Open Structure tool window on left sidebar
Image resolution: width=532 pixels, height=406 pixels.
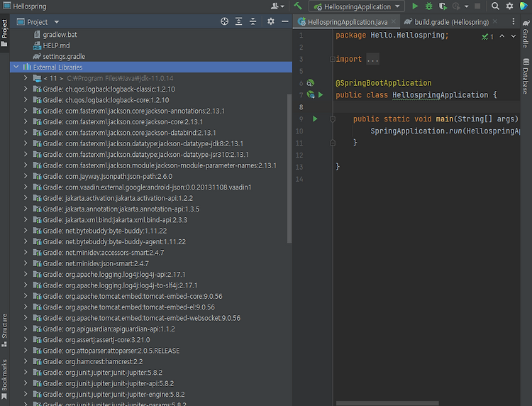point(4,329)
